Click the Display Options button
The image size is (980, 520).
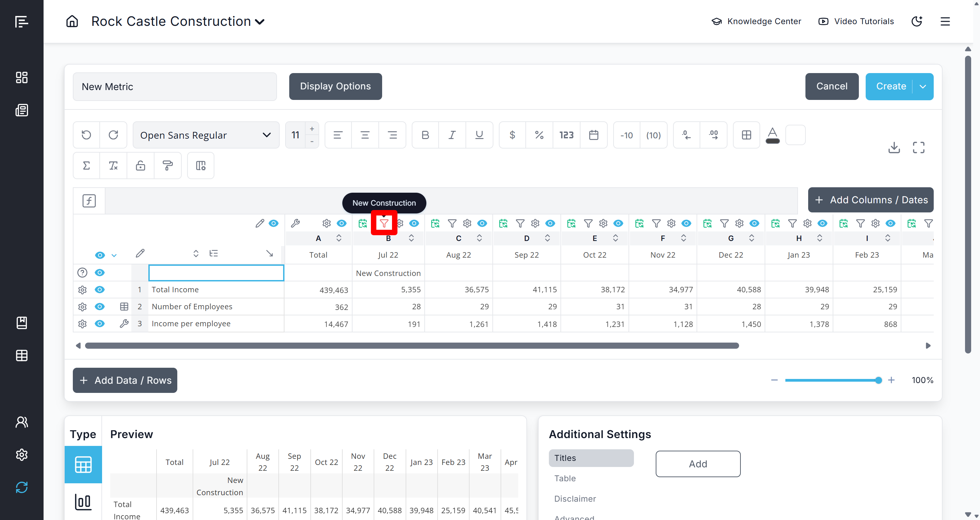(x=335, y=87)
